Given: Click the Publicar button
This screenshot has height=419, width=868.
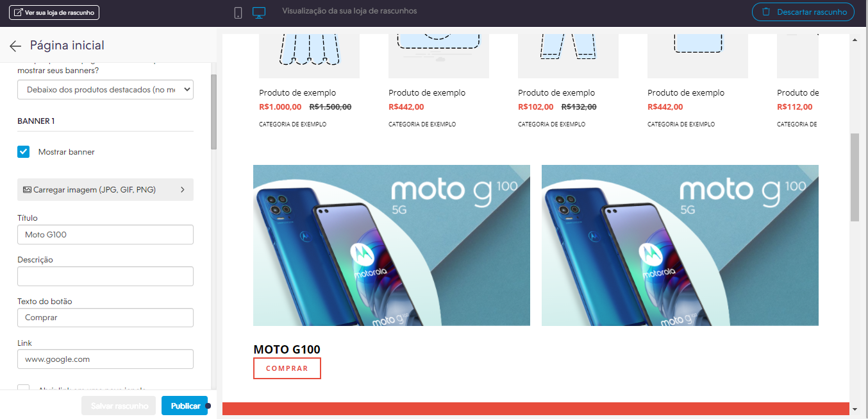Looking at the screenshot, I should click(x=185, y=406).
